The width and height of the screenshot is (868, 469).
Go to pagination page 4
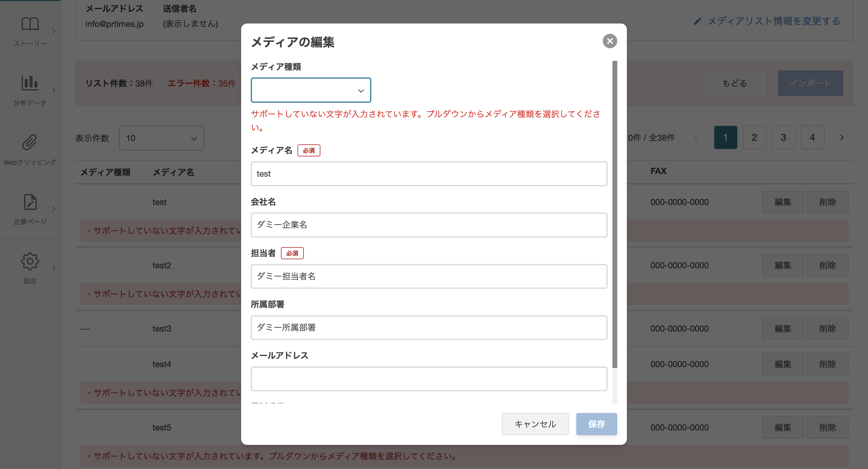813,137
